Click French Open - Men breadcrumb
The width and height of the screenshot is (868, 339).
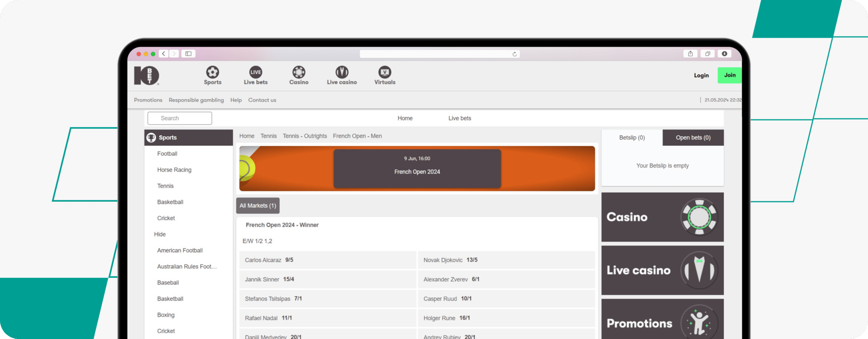[x=357, y=136]
